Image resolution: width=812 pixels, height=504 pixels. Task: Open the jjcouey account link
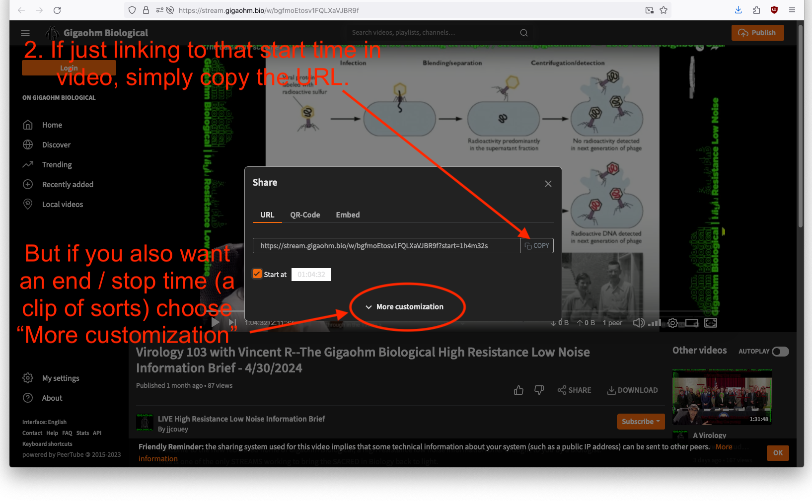(x=173, y=430)
